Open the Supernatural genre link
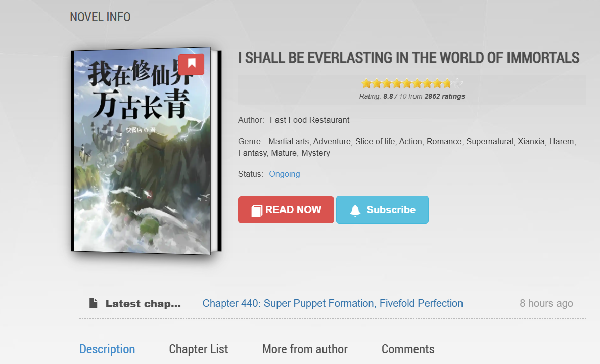 click(490, 141)
